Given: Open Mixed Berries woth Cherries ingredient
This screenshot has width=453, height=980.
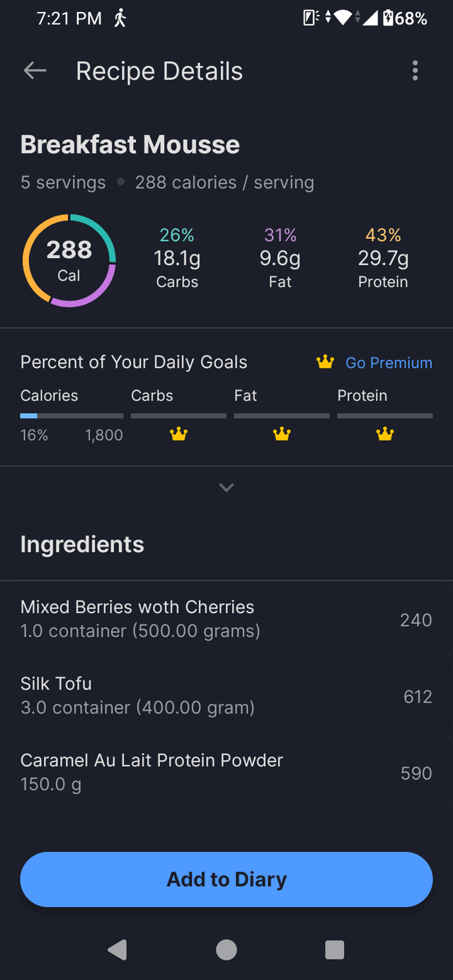Looking at the screenshot, I should click(226, 619).
